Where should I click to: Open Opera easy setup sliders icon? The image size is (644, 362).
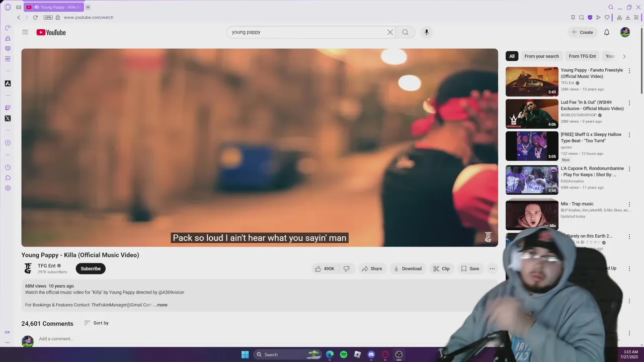[636, 17]
